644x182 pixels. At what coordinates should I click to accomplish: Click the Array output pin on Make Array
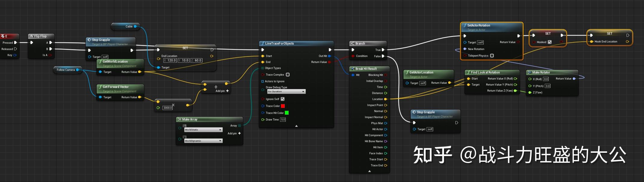[x=239, y=126]
